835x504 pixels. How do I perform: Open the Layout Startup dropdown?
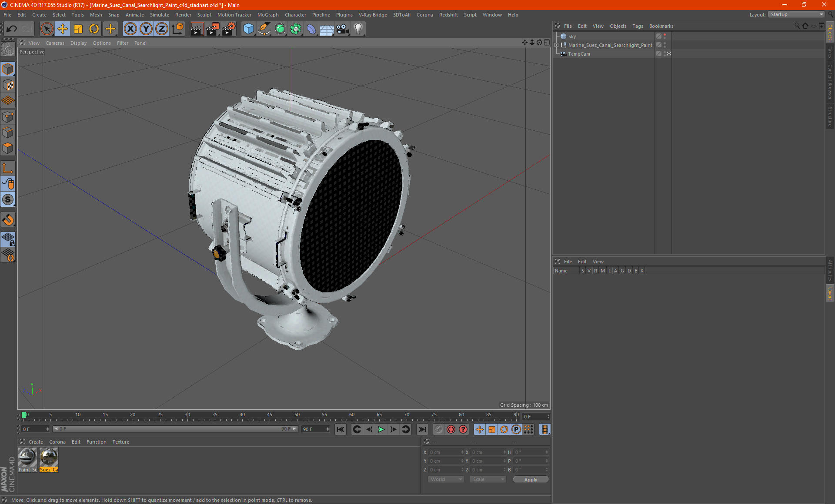(797, 14)
